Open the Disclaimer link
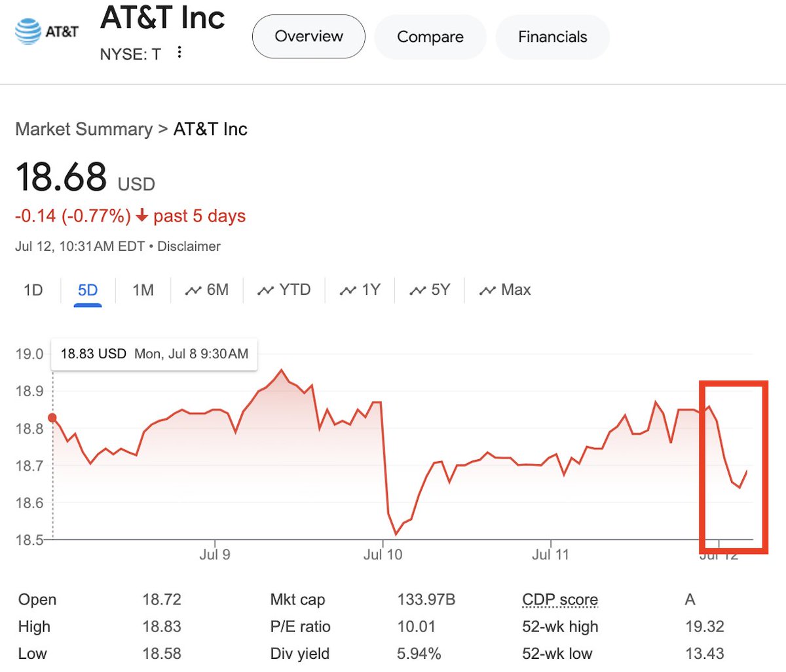 pyautogui.click(x=189, y=246)
